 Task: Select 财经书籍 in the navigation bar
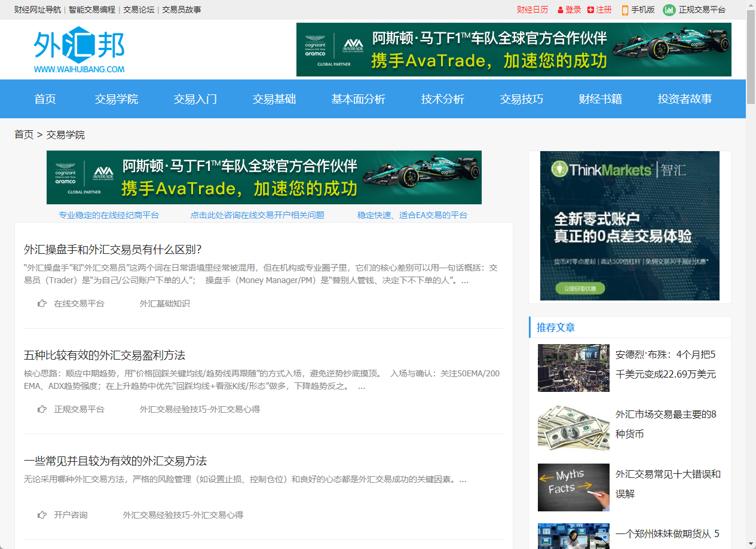(x=600, y=99)
